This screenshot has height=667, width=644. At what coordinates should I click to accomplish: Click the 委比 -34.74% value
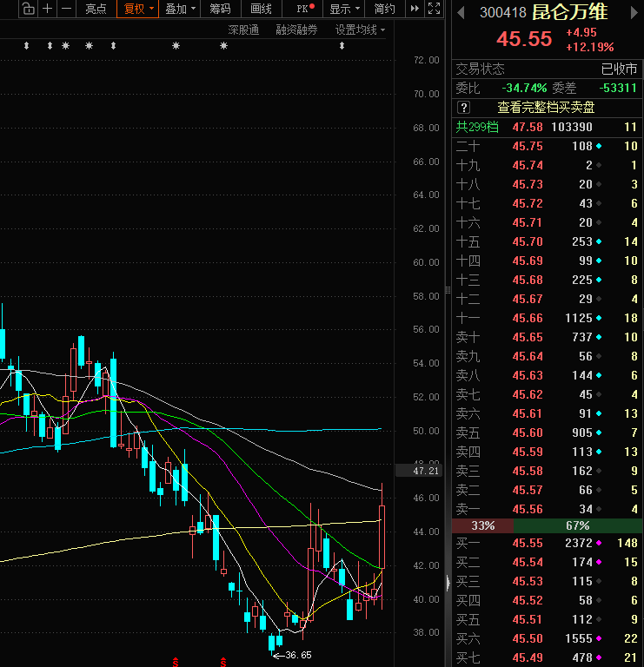pyautogui.click(x=524, y=89)
